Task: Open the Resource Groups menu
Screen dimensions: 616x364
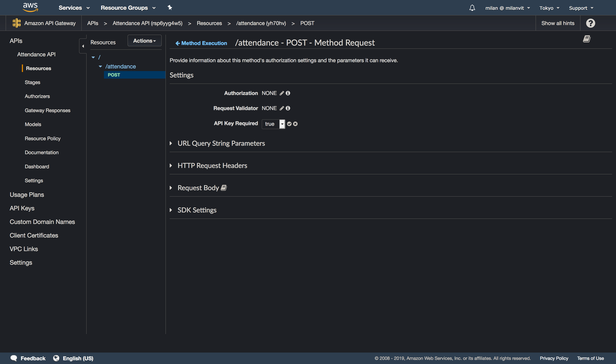Action: click(128, 8)
